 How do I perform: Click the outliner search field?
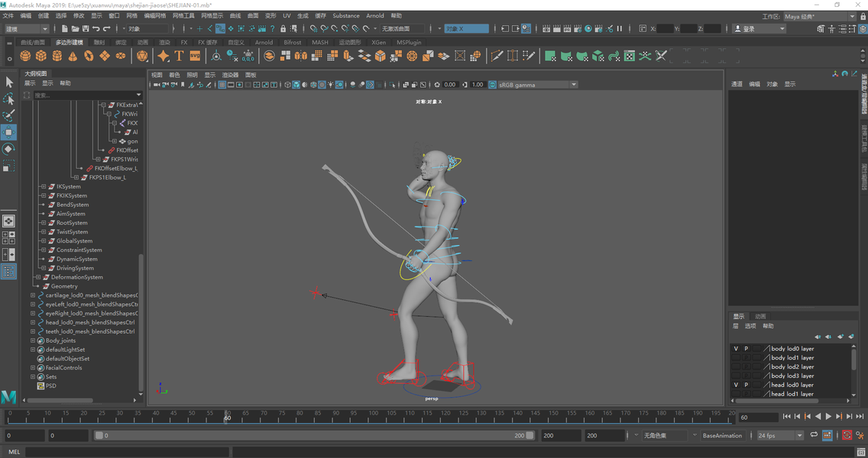pos(87,95)
